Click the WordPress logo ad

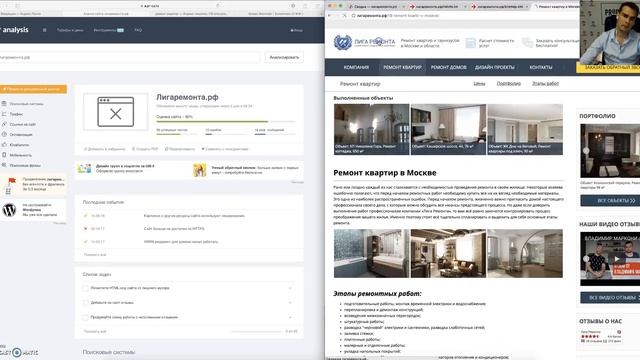(9, 210)
